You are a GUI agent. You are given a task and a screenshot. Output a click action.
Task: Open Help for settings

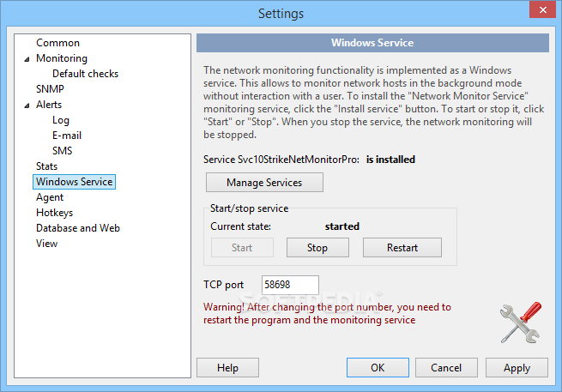(x=227, y=368)
